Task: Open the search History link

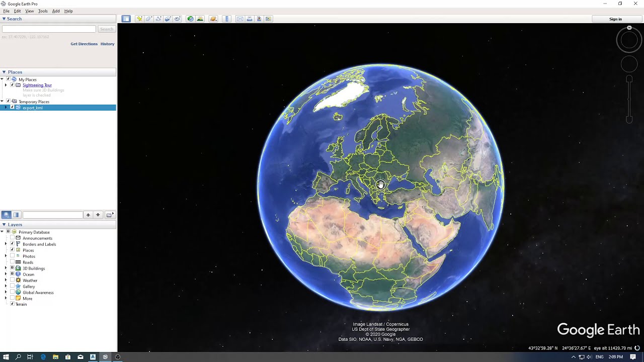Action: coord(107,44)
